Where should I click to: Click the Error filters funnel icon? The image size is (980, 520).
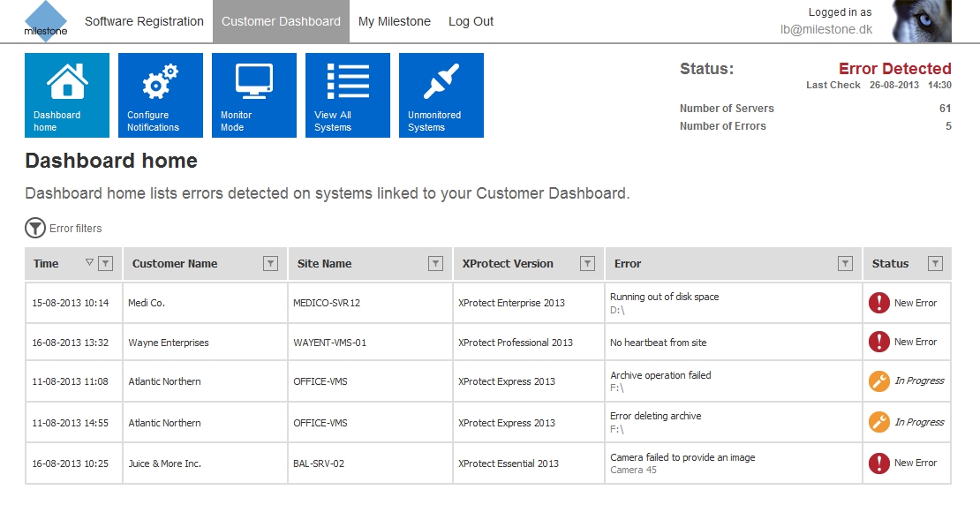(x=35, y=228)
